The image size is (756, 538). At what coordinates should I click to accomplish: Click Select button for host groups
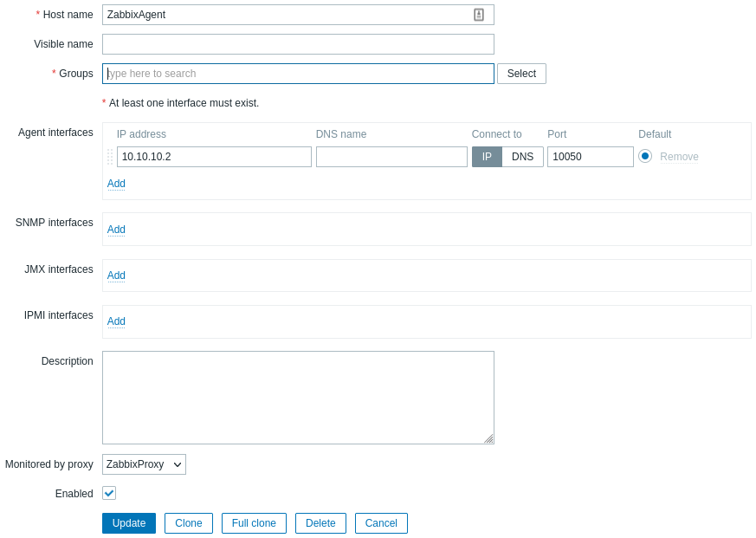click(x=521, y=74)
